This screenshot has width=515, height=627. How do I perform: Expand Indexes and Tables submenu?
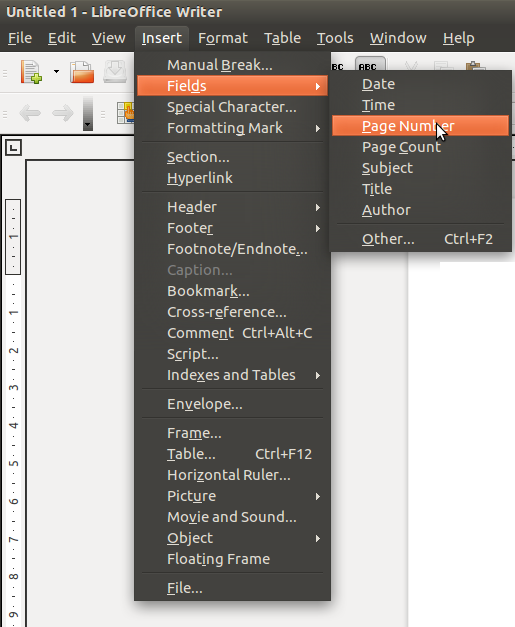click(232, 375)
